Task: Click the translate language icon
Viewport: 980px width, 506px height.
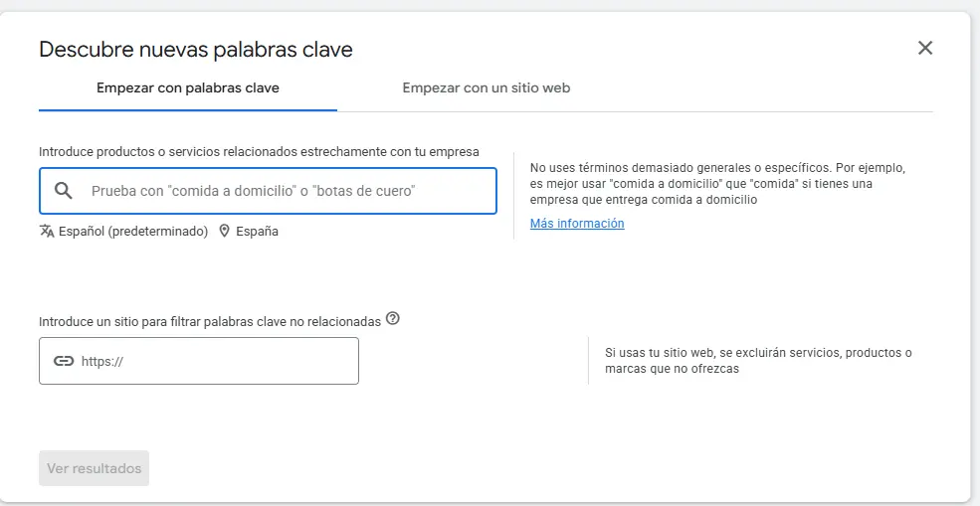Action: point(47,232)
